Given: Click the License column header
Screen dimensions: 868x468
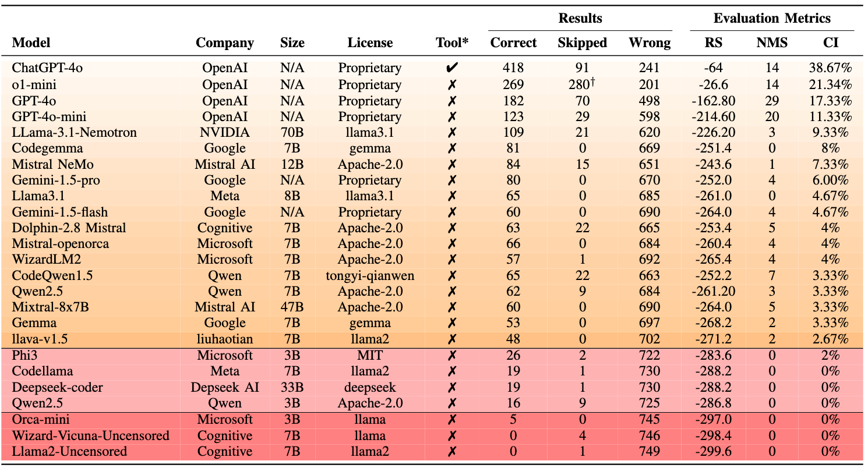Looking at the screenshot, I should [370, 42].
